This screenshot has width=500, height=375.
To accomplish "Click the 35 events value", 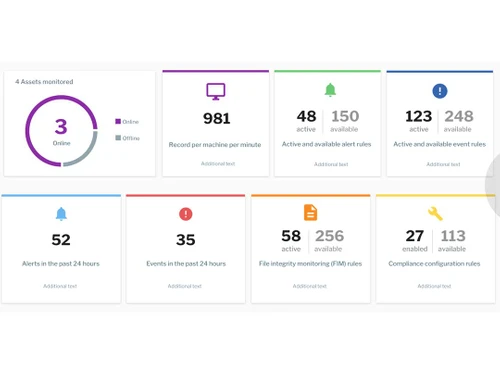I will 186,240.
